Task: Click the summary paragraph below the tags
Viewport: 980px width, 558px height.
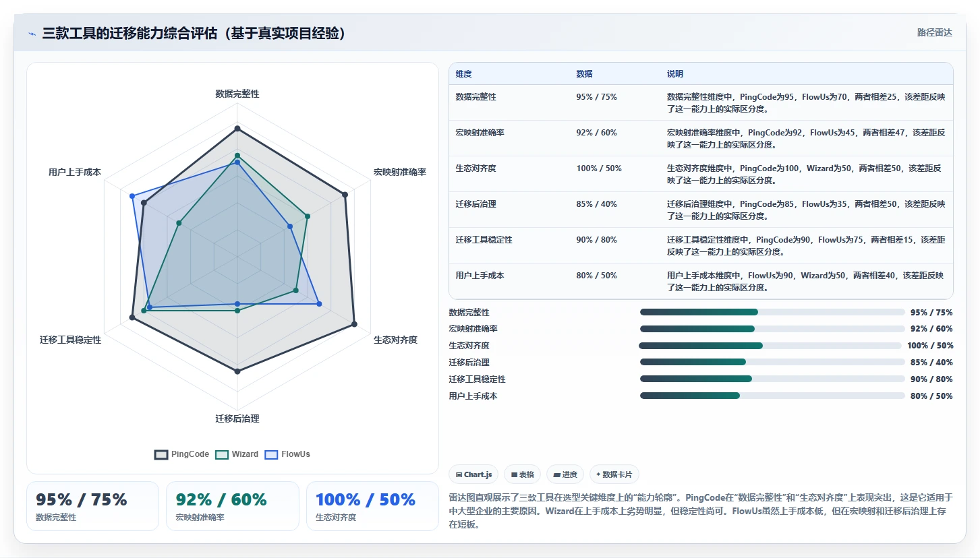Action: pyautogui.click(x=701, y=511)
